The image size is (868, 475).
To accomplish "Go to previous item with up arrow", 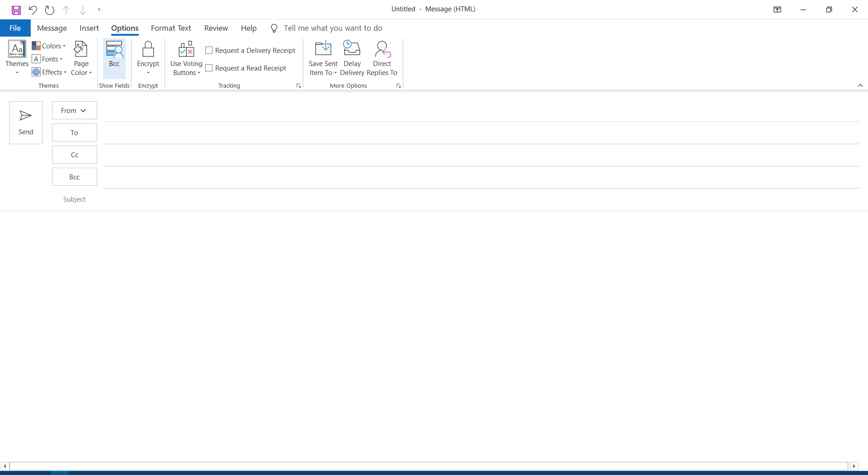I will 66,9.
